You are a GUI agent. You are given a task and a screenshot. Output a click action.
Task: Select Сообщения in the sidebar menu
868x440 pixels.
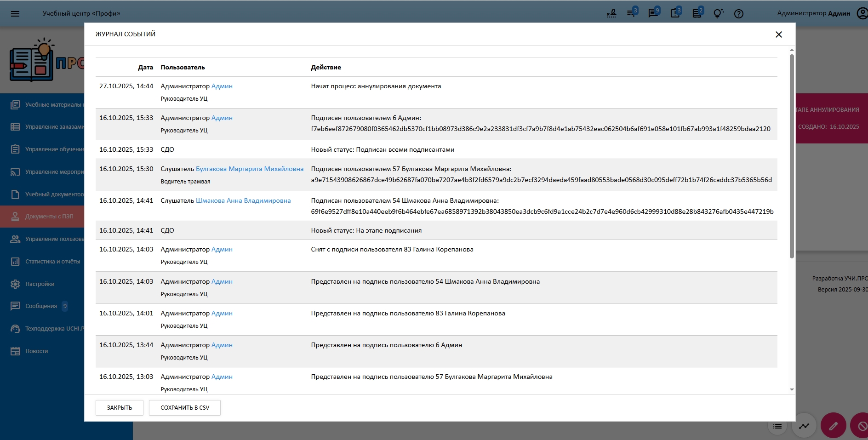(x=41, y=306)
